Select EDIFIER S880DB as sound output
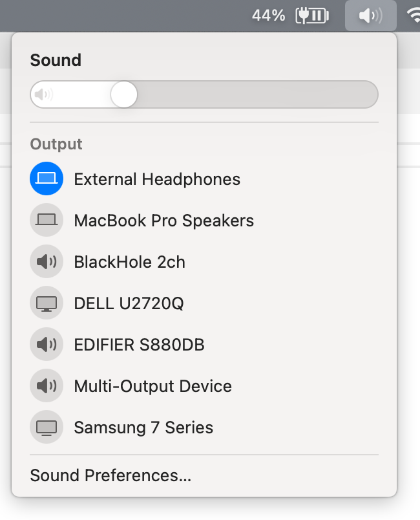 click(140, 345)
